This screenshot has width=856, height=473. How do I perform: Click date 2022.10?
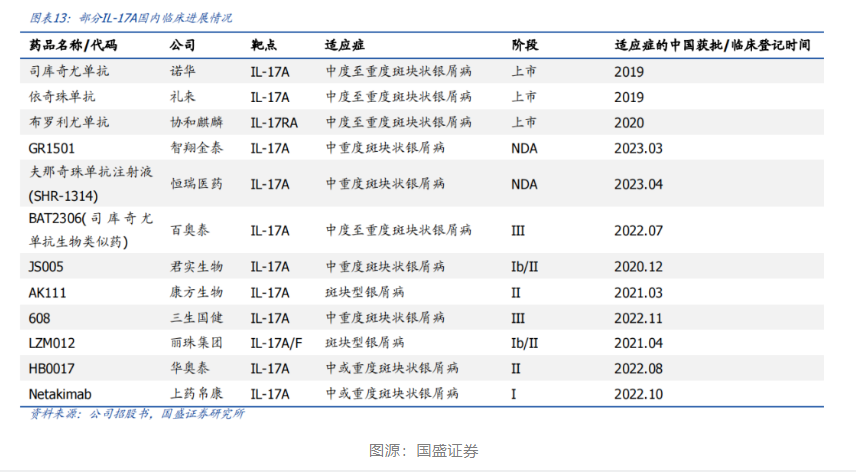point(638,394)
